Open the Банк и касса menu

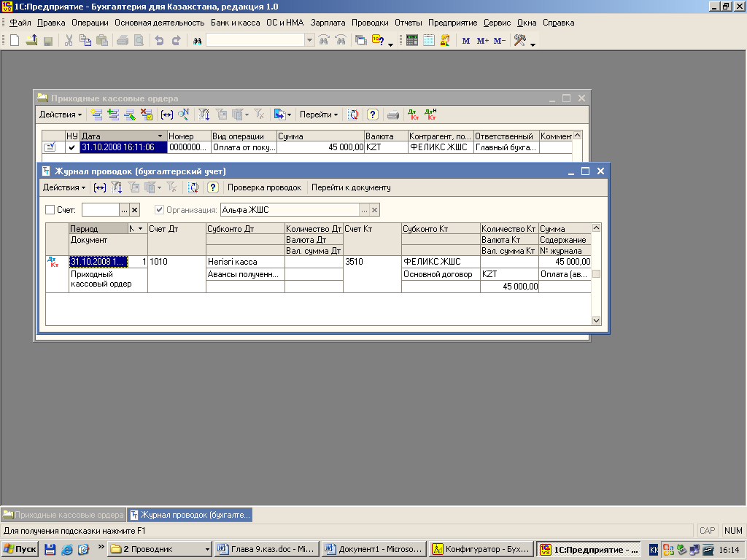[236, 23]
